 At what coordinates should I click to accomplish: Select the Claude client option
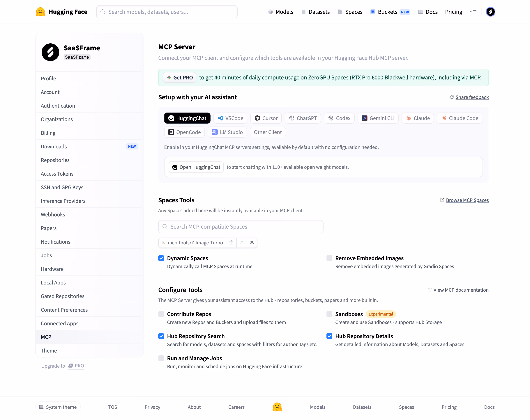(418, 118)
